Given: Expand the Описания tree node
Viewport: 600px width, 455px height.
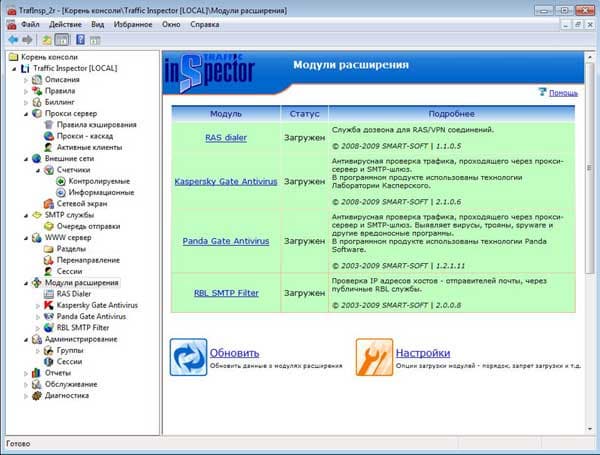Looking at the screenshot, I should point(26,80).
